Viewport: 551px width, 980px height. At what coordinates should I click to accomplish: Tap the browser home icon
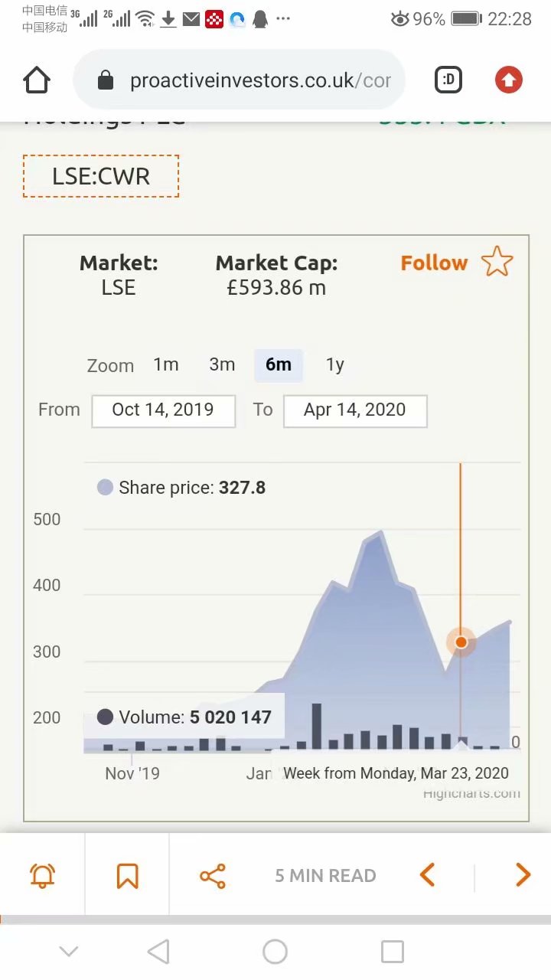pos(37,80)
